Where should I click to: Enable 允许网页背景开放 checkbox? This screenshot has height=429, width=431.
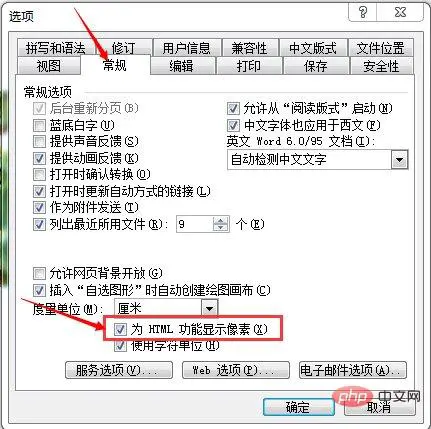39,273
